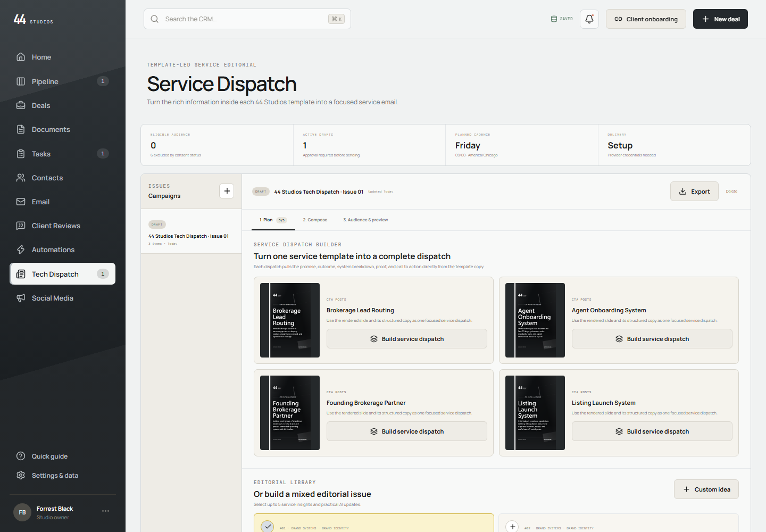Open Settings & data
This screenshot has height=532, width=766.
point(62,475)
